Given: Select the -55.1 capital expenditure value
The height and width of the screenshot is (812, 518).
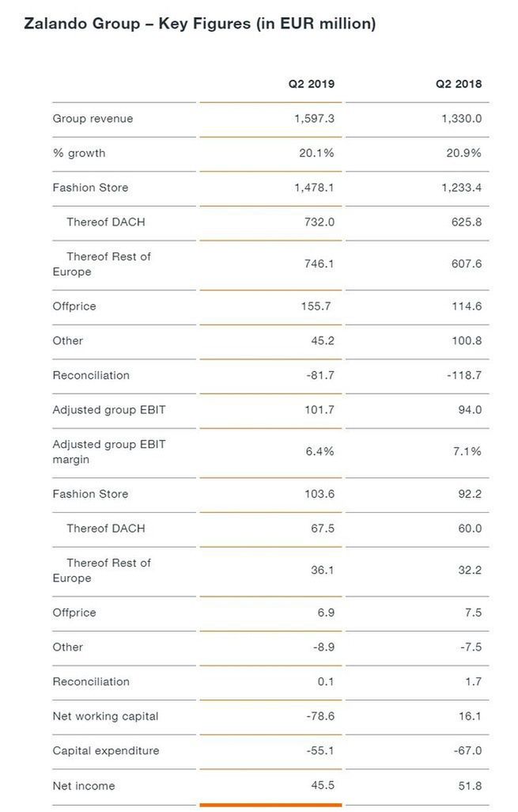Looking at the screenshot, I should [x=320, y=751].
